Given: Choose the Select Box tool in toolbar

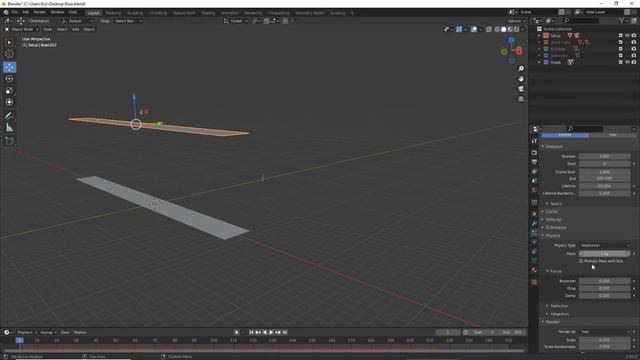Looking at the screenshot, I should pyautogui.click(x=9, y=42).
